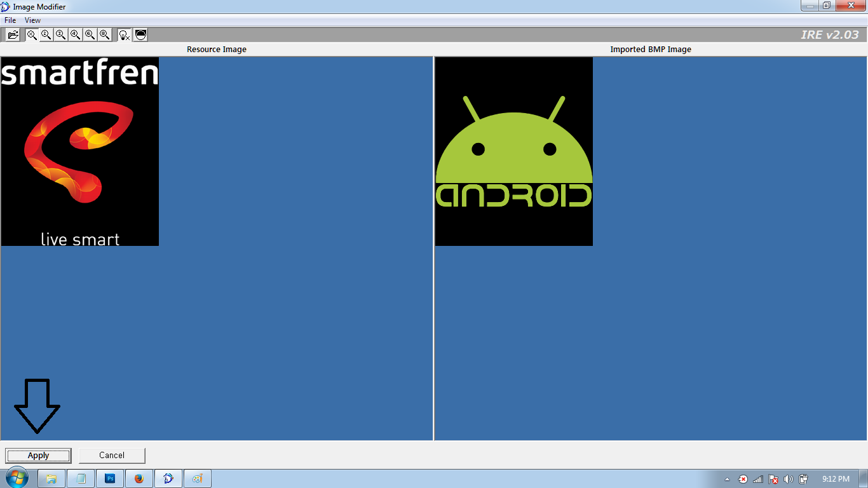Image resolution: width=868 pixels, height=488 pixels.
Task: Toggle the light bulb toolbar icon
Action: [125, 35]
